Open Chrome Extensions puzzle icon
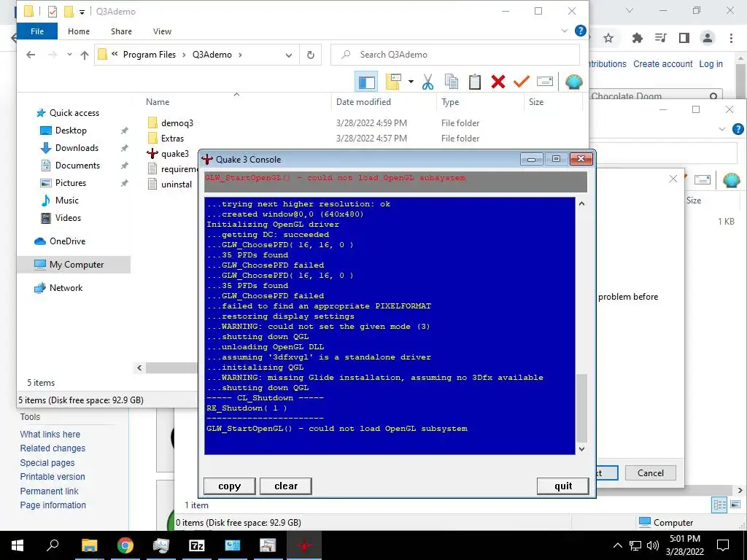Image resolution: width=747 pixels, height=560 pixels. (x=637, y=38)
